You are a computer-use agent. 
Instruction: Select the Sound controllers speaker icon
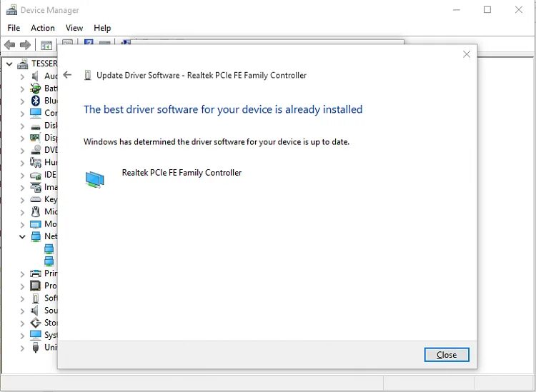(34, 311)
